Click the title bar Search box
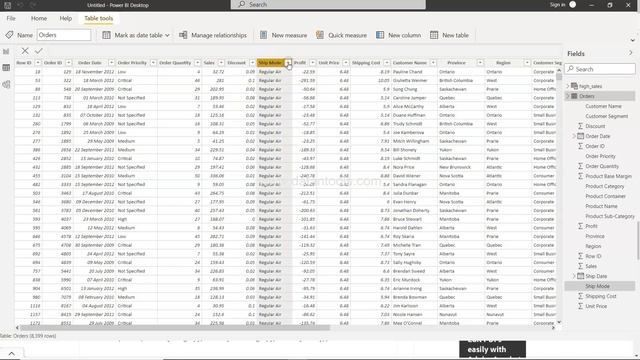The height and width of the screenshot is (360, 640). pyautogui.click(x=328, y=4)
